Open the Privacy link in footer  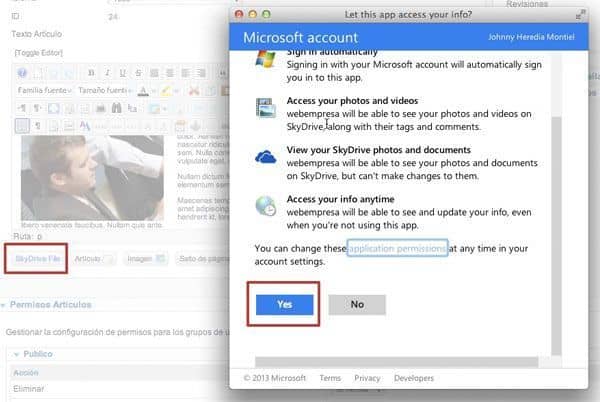coord(367,378)
